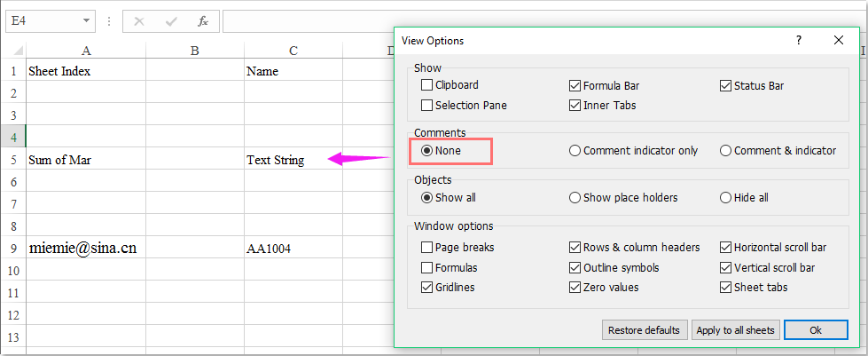Click the formula bar cancel (X) icon

139,20
